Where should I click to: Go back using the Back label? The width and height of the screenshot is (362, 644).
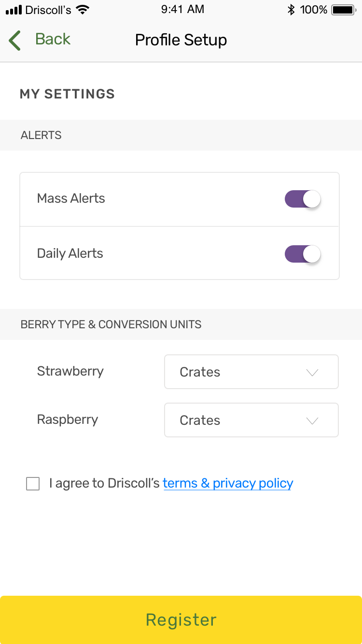[53, 39]
